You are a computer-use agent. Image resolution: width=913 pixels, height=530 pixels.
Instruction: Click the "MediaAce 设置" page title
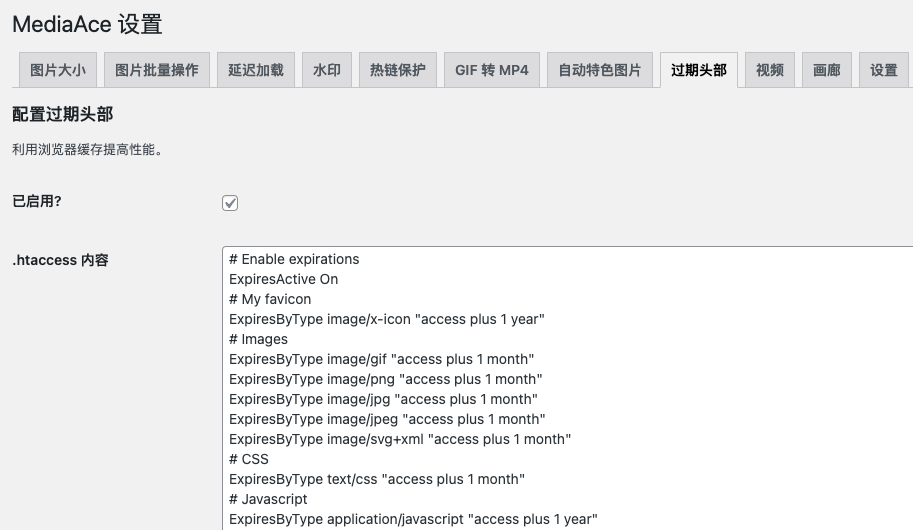click(87, 24)
